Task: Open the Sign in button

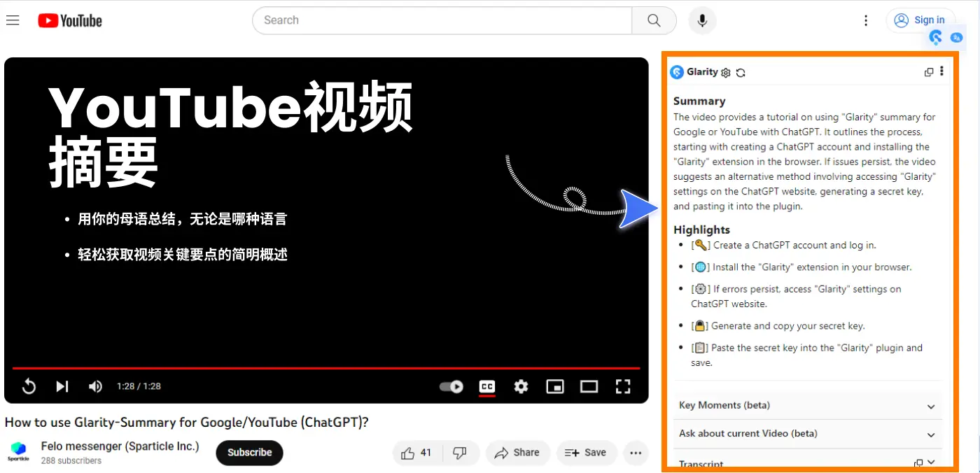Action: coord(920,20)
